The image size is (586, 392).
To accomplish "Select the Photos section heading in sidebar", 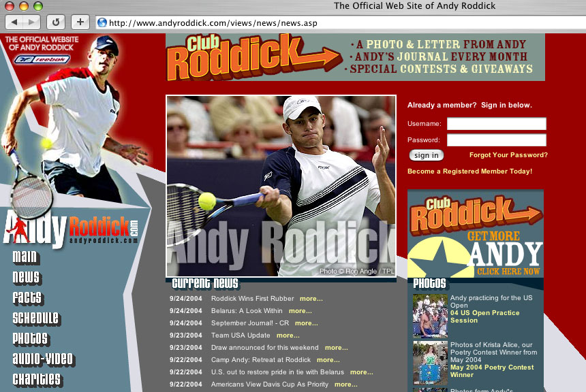I will 429,284.
